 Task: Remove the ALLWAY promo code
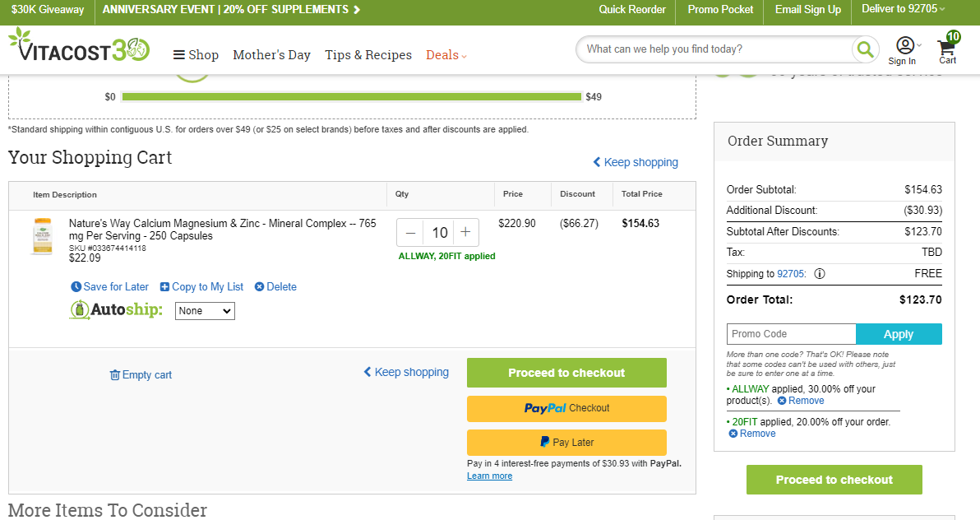(x=801, y=401)
